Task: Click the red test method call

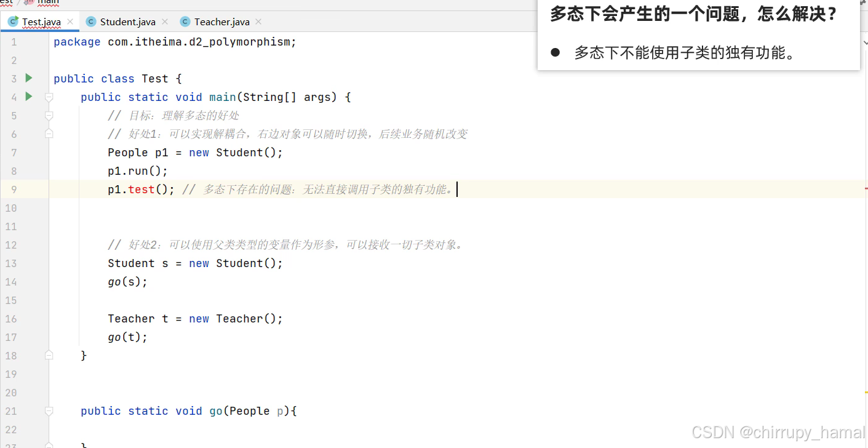Action: coord(141,190)
